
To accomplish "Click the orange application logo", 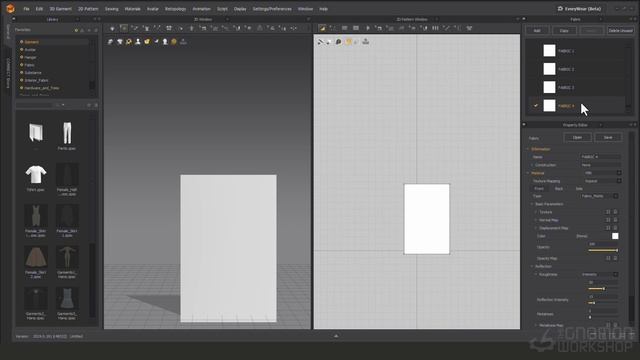I will click(x=10, y=9).
